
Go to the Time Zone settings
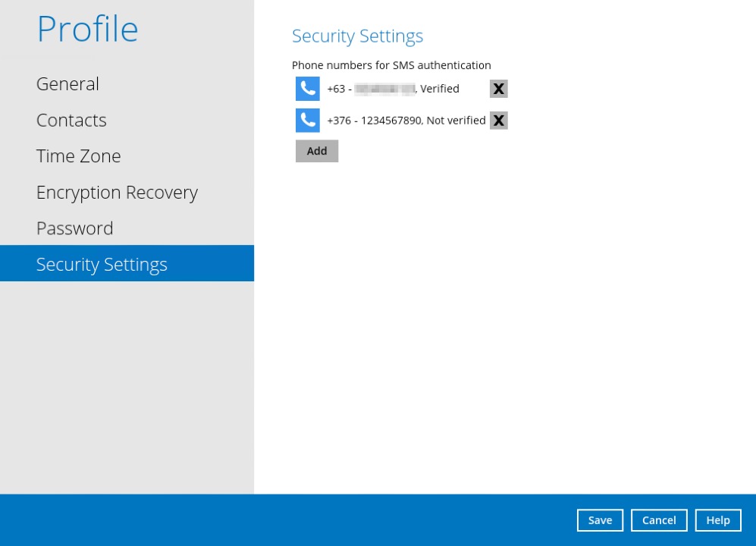(78, 156)
